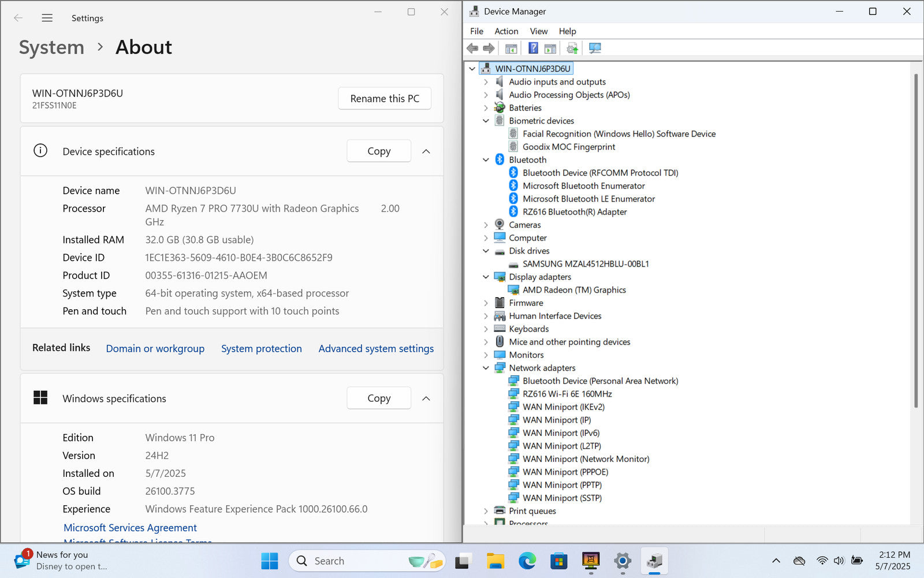Select Goodix MOC Fingerprint device
924x578 pixels.
(x=569, y=147)
